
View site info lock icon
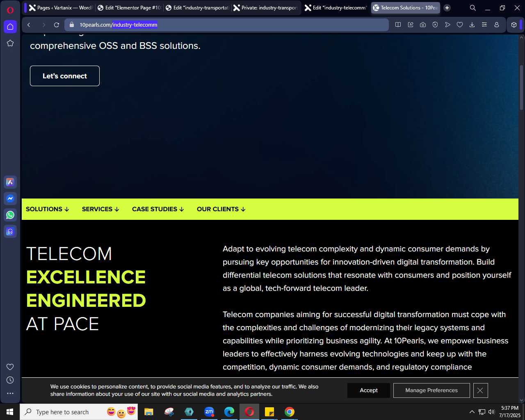[x=72, y=25]
